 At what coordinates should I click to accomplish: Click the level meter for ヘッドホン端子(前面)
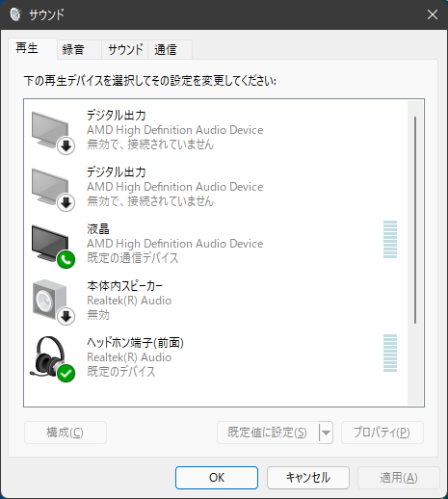pyautogui.click(x=390, y=354)
